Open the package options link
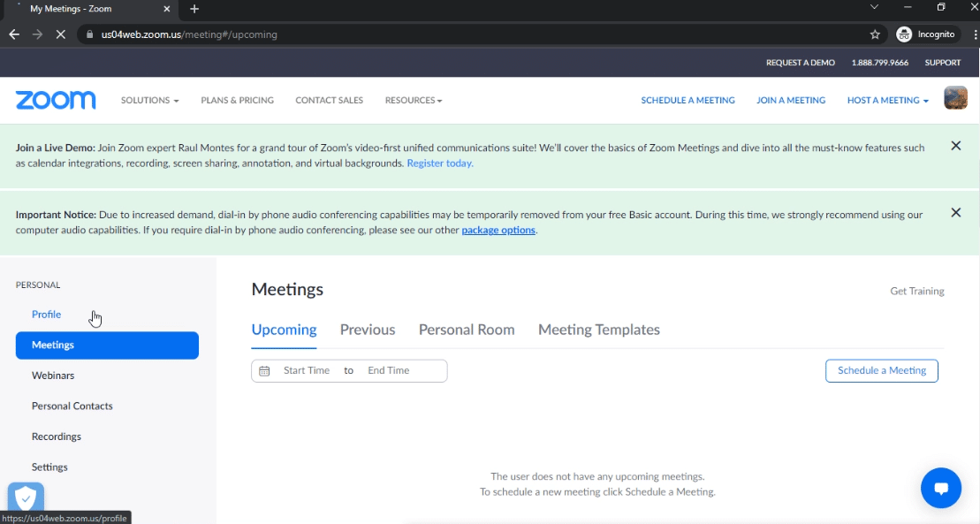The height and width of the screenshot is (524, 980). (x=498, y=230)
